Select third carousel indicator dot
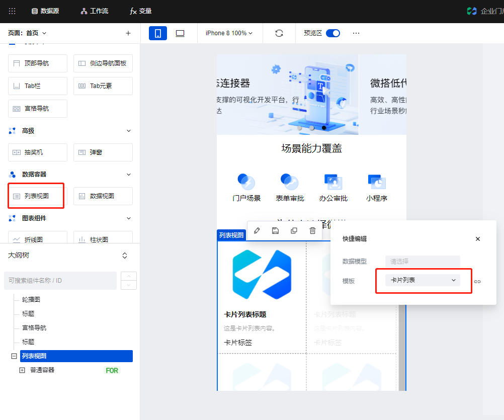Image resolution: width=504 pixels, height=420 pixels. pos(324,128)
